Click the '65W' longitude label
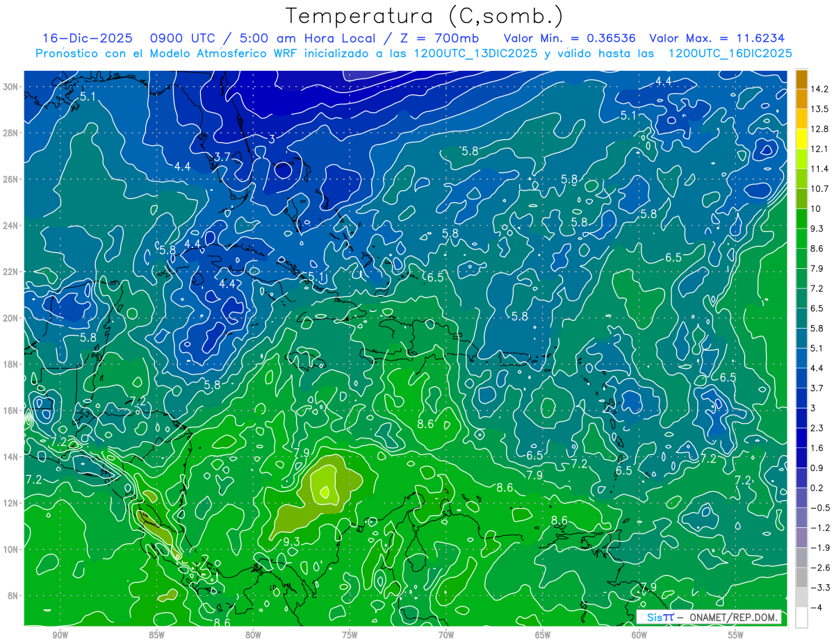 pyautogui.click(x=543, y=636)
